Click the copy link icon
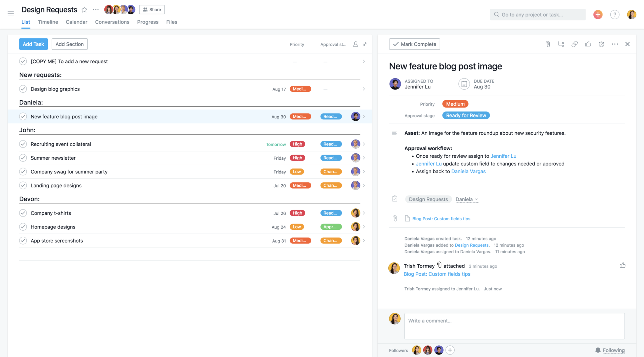The image size is (644, 357). 575,44
